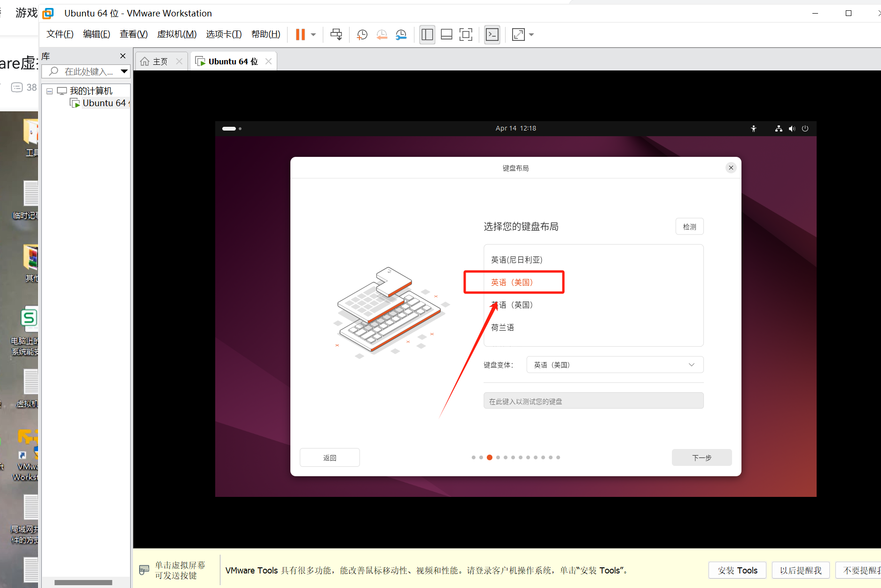Open the 虚拟机(M) menu
The image size is (881, 588).
tap(177, 34)
